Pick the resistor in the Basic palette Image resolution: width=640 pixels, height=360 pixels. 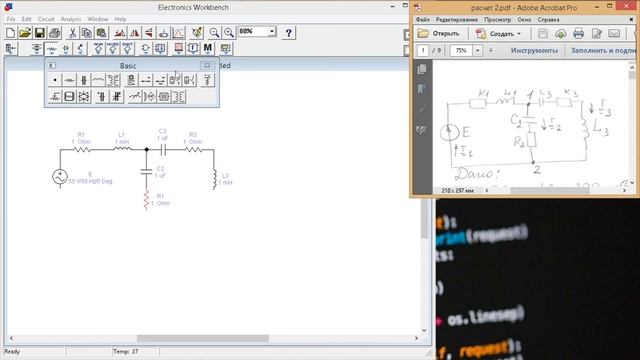click(x=69, y=80)
